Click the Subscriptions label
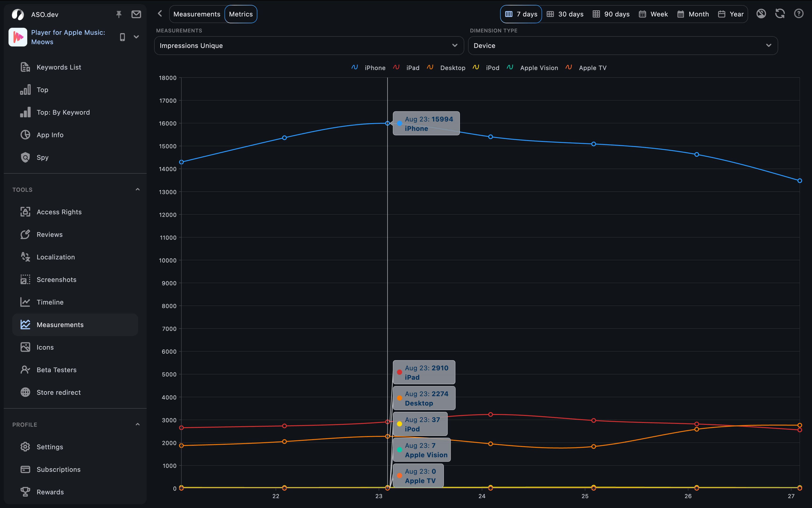The height and width of the screenshot is (508, 812). tap(59, 469)
